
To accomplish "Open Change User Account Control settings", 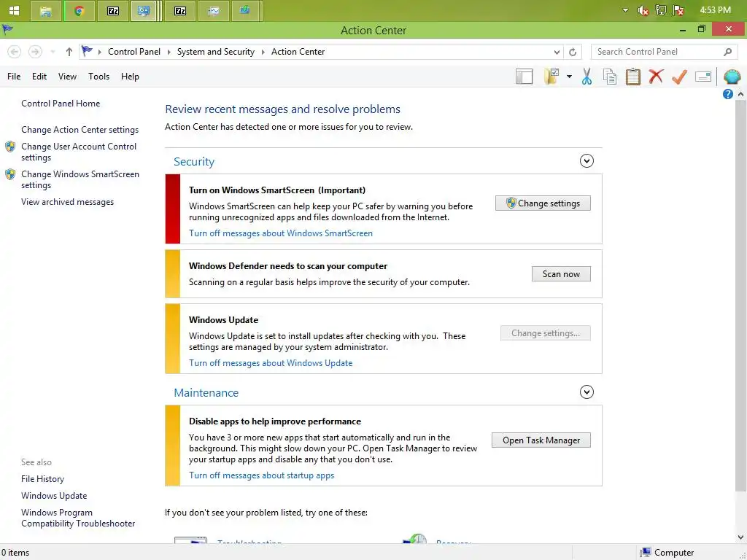I will [x=79, y=152].
